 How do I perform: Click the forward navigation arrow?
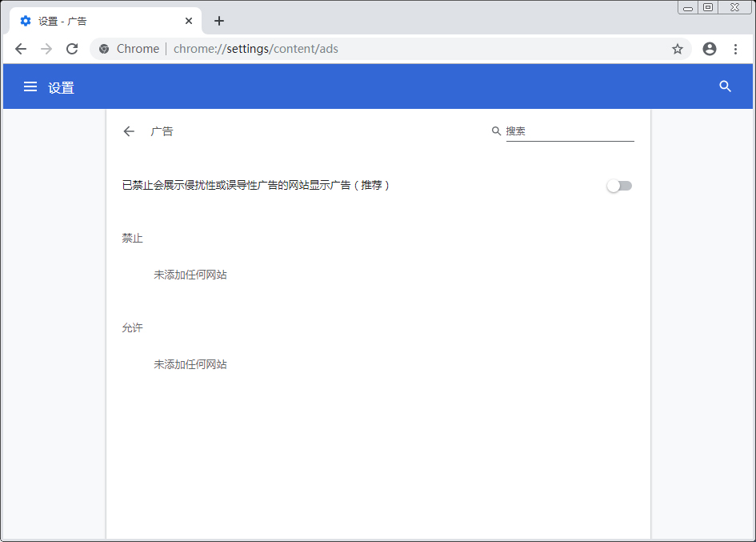tap(46, 49)
